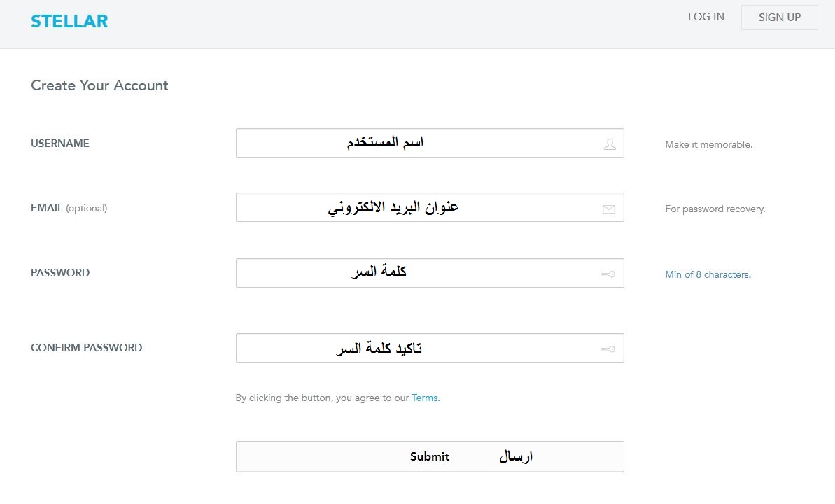
Task: Focus the email input field
Action: (430, 207)
